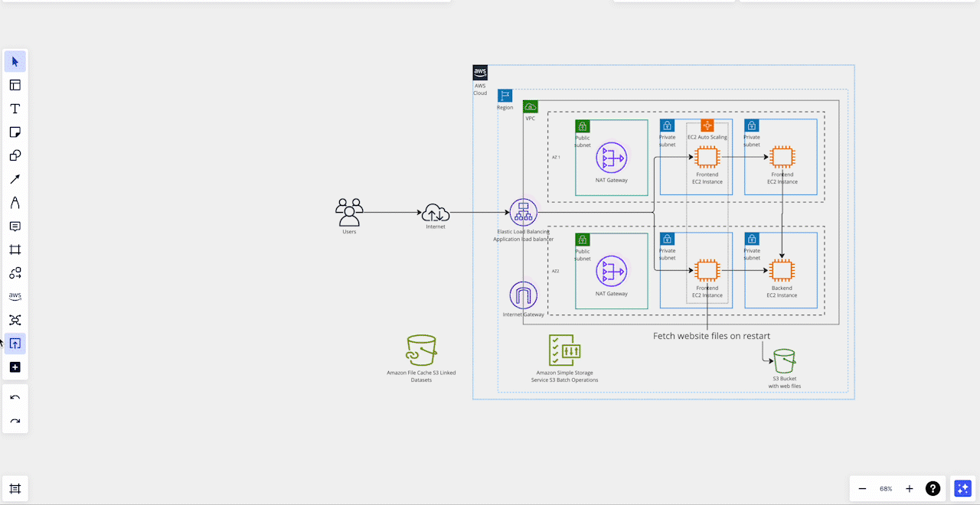980x505 pixels.
Task: Select the S3 Batch Operations icon
Action: coord(564,350)
